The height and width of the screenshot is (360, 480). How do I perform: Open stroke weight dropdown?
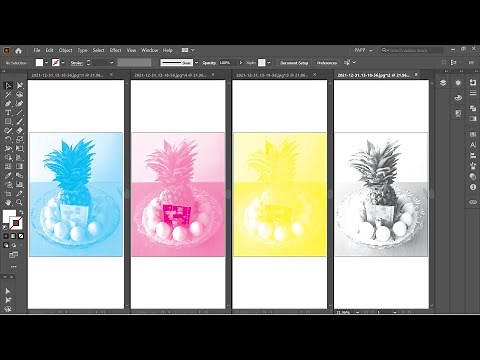[x=111, y=63]
